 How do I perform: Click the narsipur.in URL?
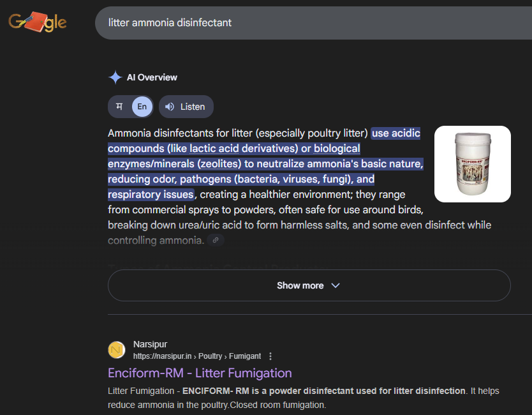pyautogui.click(x=162, y=356)
